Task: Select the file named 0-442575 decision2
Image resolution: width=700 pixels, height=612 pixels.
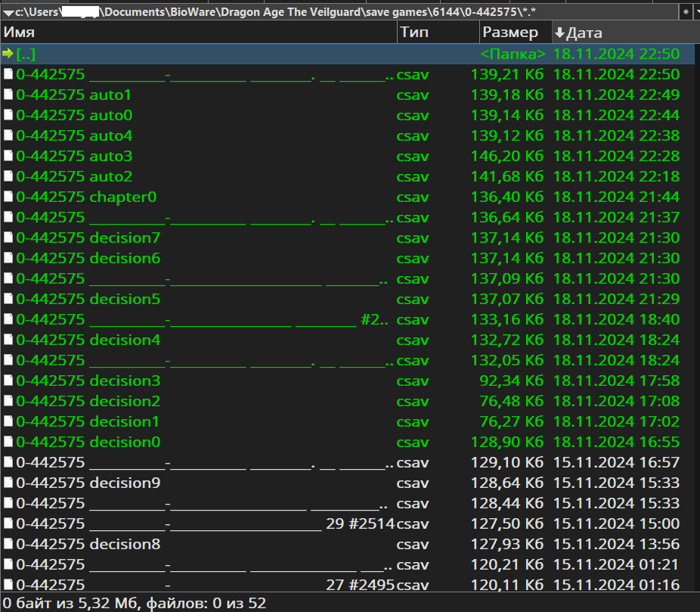Action: [x=88, y=401]
